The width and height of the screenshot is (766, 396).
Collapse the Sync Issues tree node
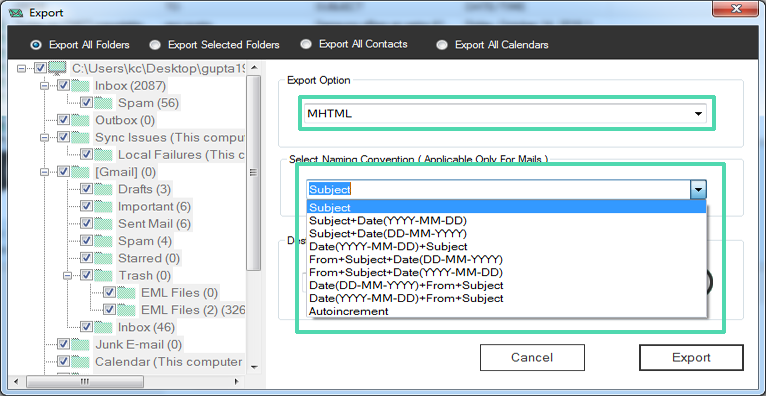[44, 138]
